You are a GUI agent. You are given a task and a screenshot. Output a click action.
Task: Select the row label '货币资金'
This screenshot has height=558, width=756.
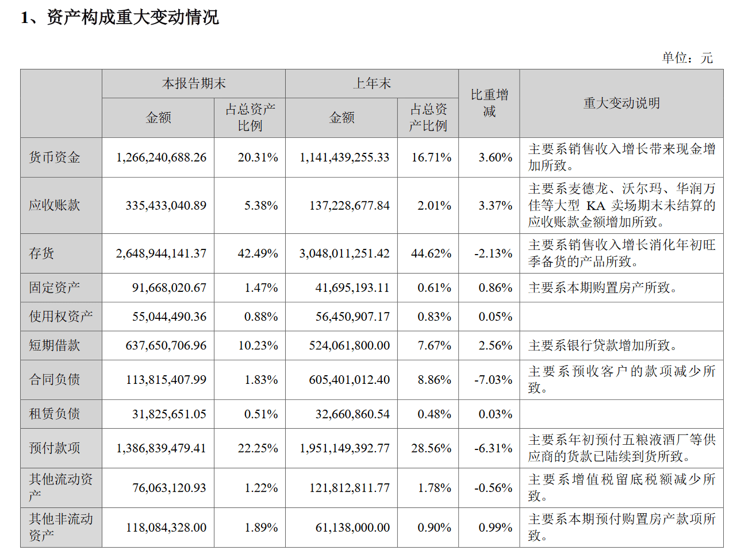[55, 157]
